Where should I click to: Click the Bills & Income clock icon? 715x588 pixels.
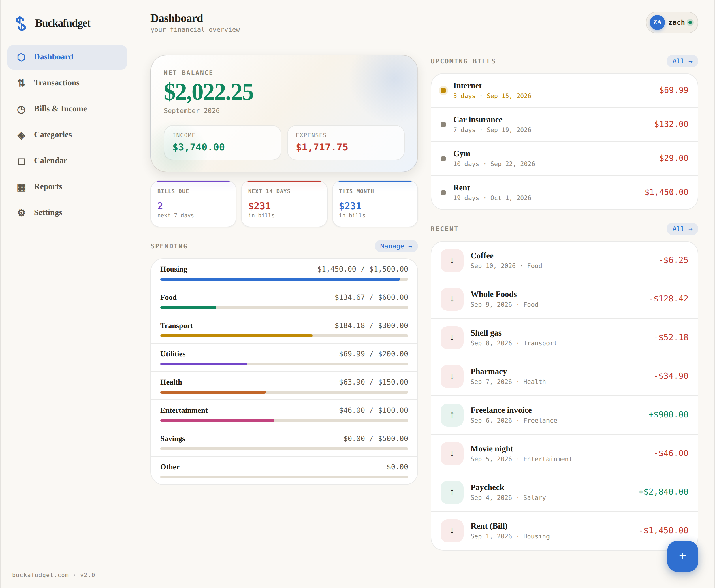21,109
